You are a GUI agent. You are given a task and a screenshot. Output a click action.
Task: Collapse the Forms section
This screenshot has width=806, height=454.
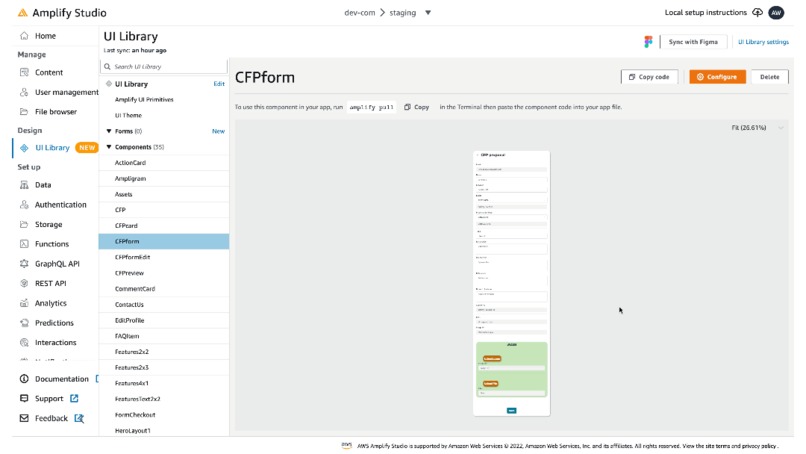click(108, 131)
